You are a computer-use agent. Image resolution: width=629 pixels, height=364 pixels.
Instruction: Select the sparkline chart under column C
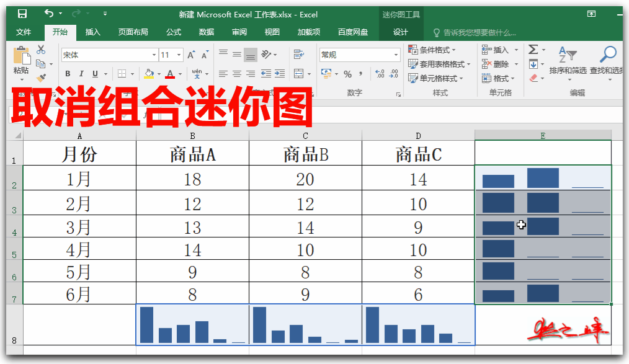click(305, 325)
